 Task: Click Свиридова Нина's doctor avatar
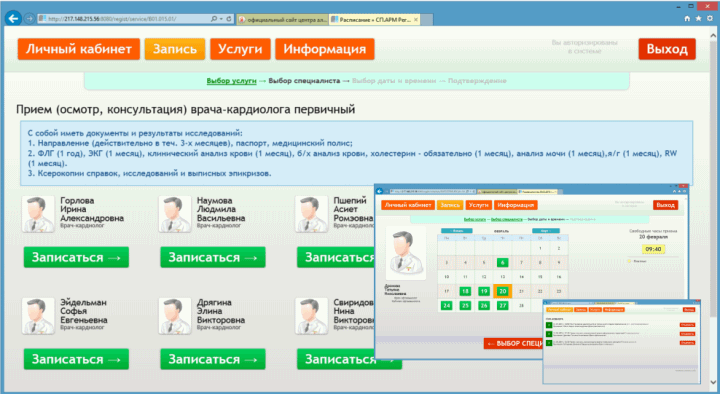click(x=311, y=316)
